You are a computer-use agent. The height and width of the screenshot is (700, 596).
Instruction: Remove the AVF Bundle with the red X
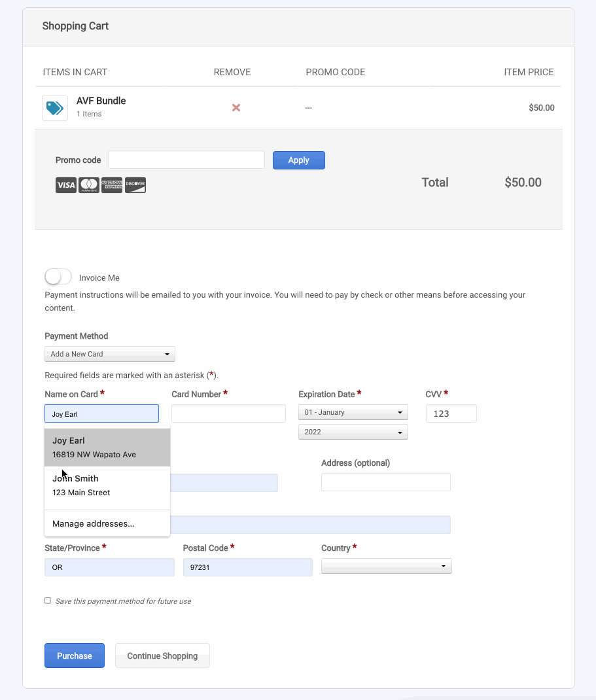click(236, 108)
